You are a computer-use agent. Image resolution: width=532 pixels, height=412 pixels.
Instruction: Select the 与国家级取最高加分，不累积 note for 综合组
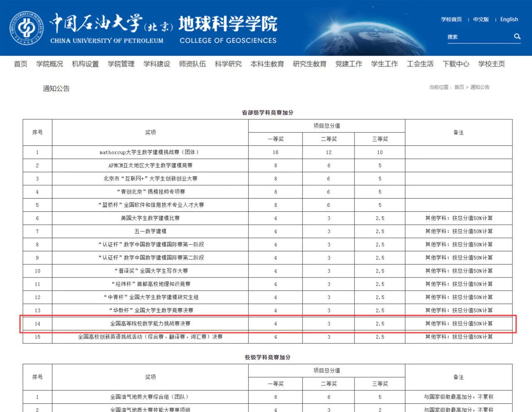click(x=458, y=397)
